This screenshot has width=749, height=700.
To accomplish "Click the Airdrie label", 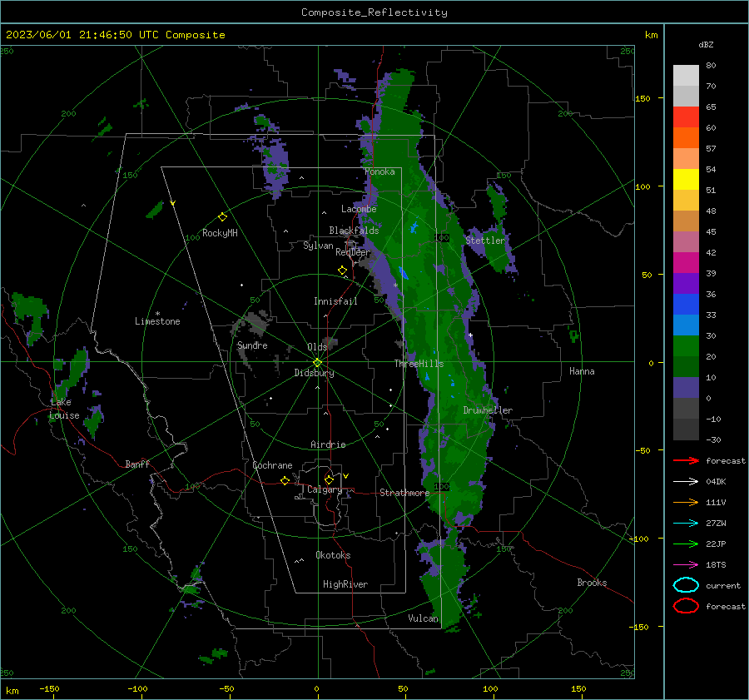I will (x=328, y=444).
